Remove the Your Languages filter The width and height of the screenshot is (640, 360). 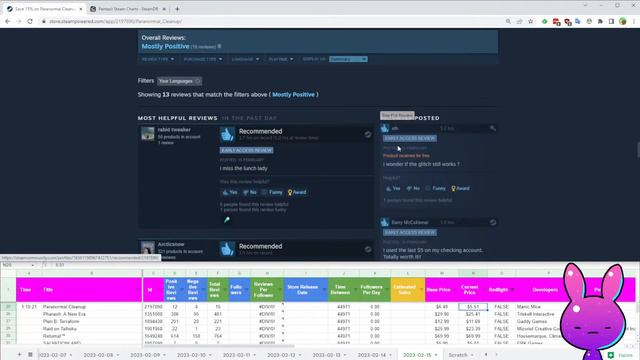click(198, 81)
